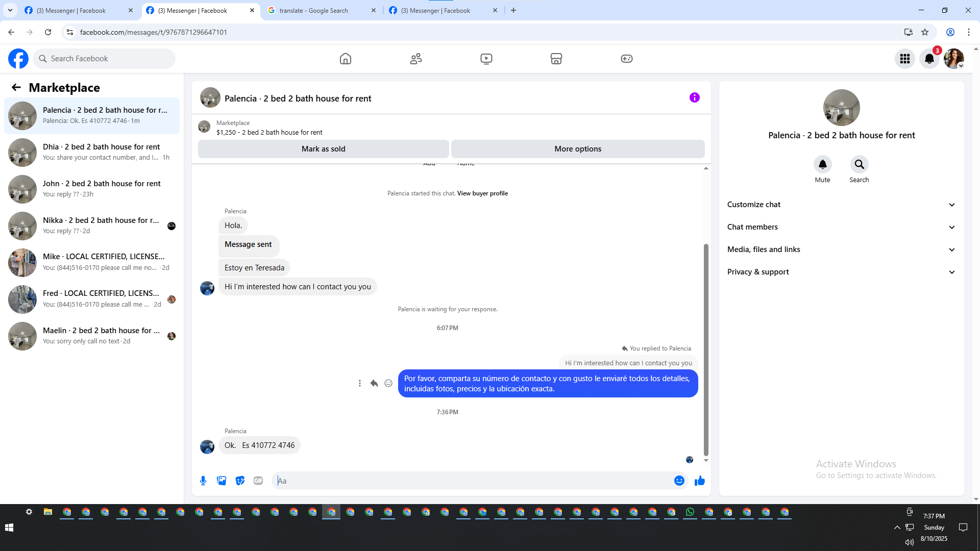Click the voice clip microphone icon
Viewport: 980px width, 551px height.
pos(203,481)
